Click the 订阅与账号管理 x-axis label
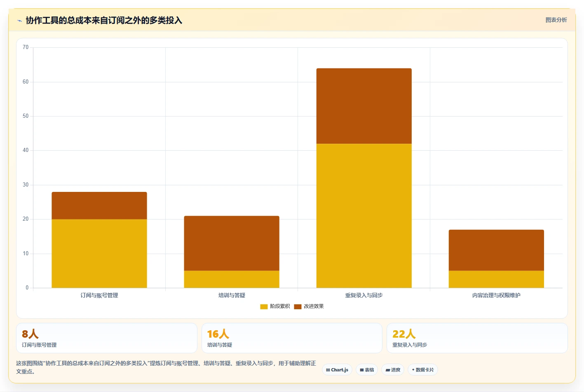The image size is (584, 392). [99, 295]
